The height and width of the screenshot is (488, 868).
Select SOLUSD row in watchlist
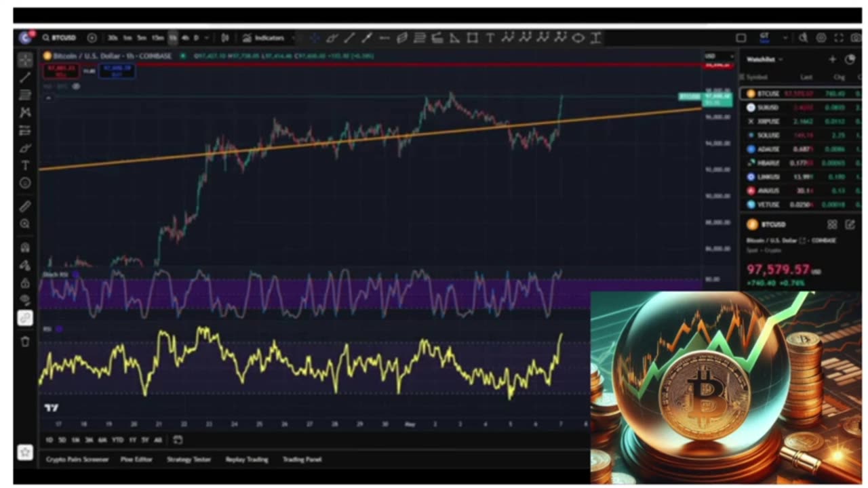coord(801,136)
